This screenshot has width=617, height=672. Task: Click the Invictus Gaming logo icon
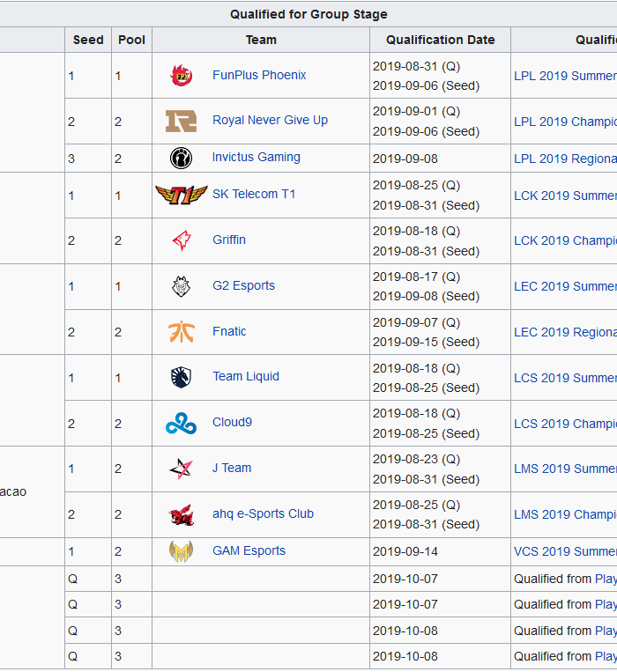(x=182, y=158)
